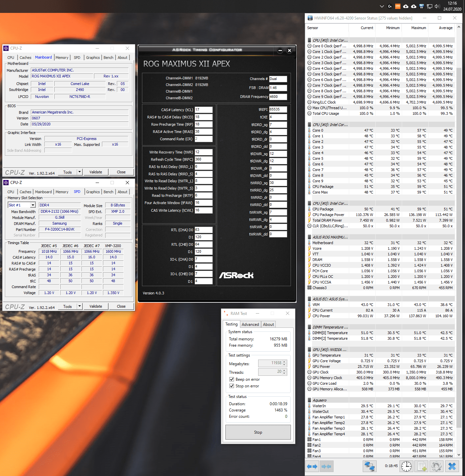
Task: Click Validate in SPD CPU-Z window
Action: (x=96, y=306)
